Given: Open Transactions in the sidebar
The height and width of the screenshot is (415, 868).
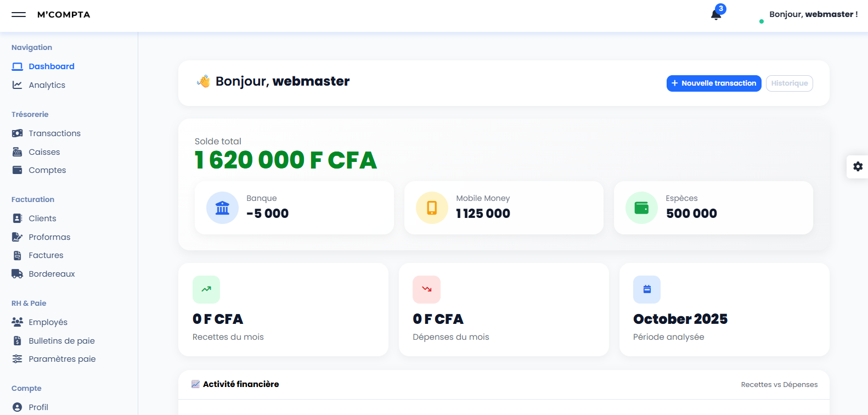Looking at the screenshot, I should pos(54,133).
